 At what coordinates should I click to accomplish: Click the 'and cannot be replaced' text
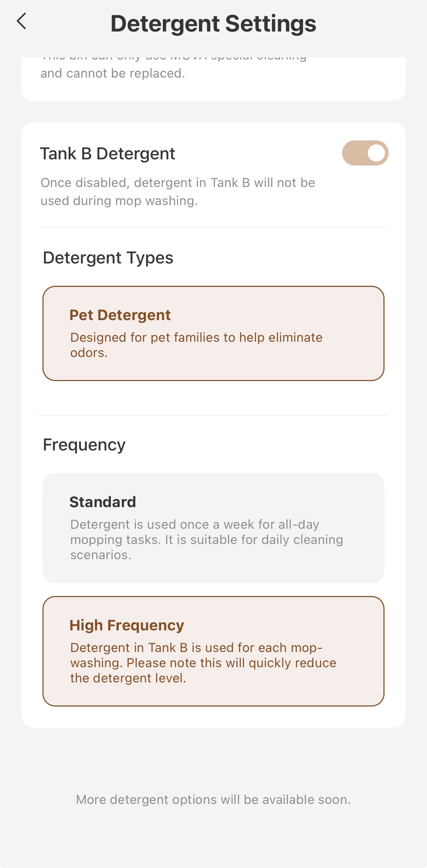click(113, 73)
